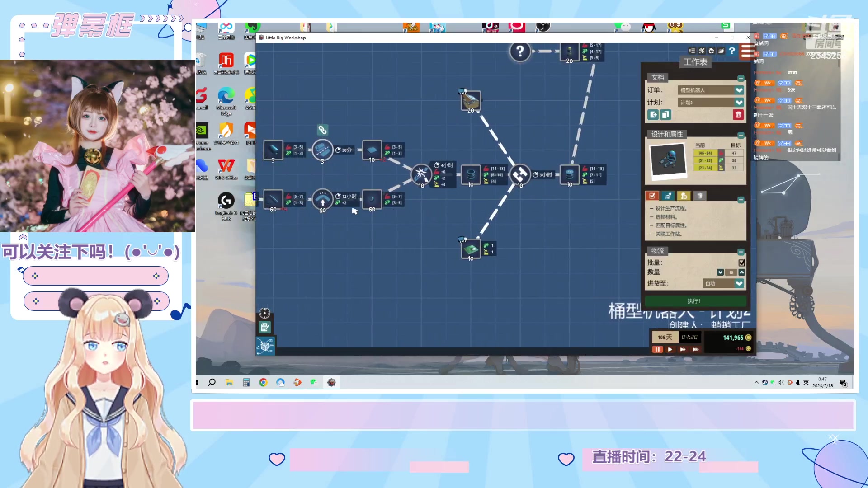Select the barrel part node with stats [6-10]
The image size is (868, 488).
pos(471,174)
